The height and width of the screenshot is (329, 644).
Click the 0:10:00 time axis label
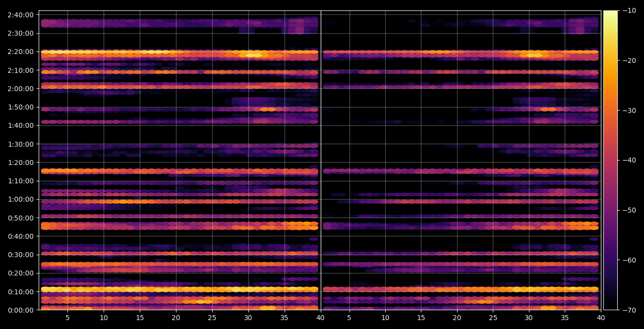point(20,291)
